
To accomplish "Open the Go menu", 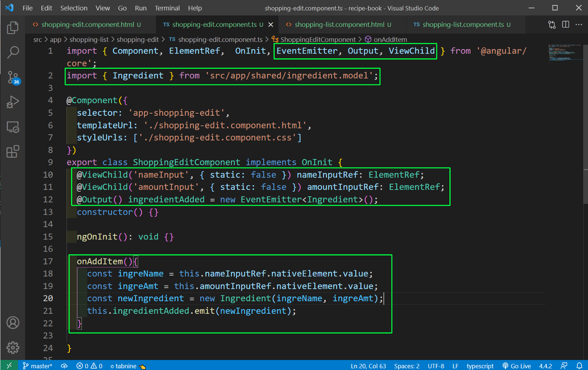I will click(x=122, y=8).
